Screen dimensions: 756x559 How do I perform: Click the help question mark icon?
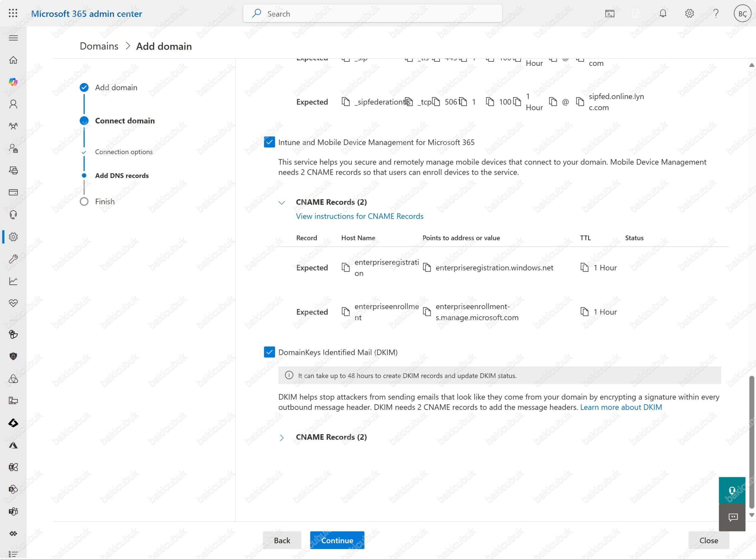point(715,14)
